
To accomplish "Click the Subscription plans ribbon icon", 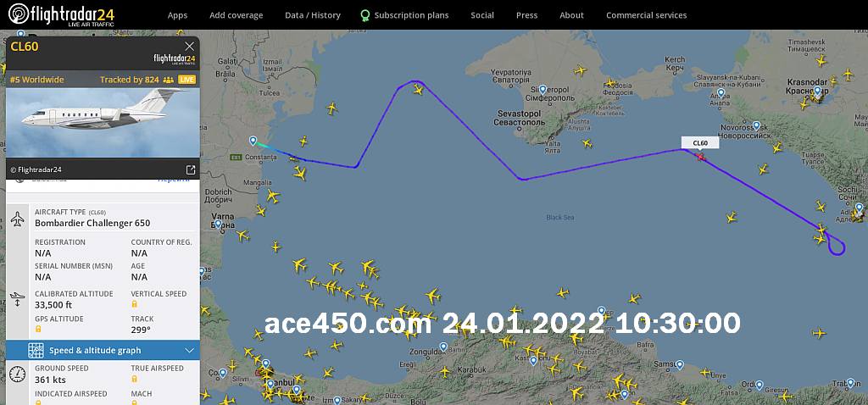I will [x=364, y=15].
